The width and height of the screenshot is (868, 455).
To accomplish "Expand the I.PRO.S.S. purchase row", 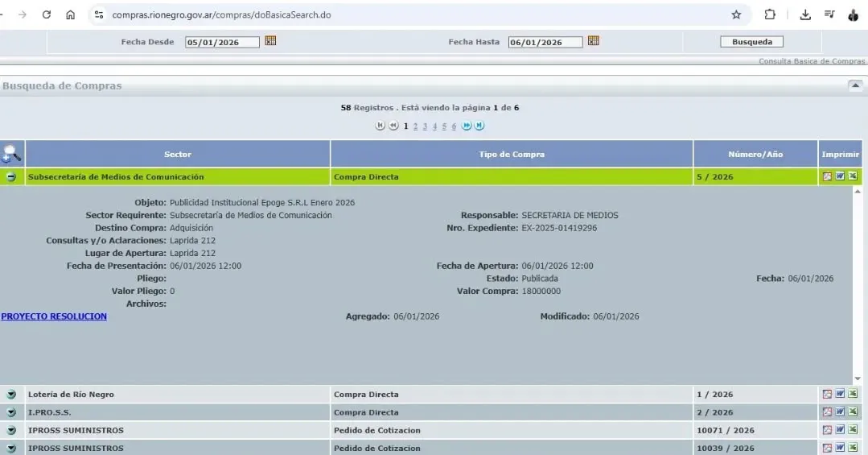I will 11,412.
